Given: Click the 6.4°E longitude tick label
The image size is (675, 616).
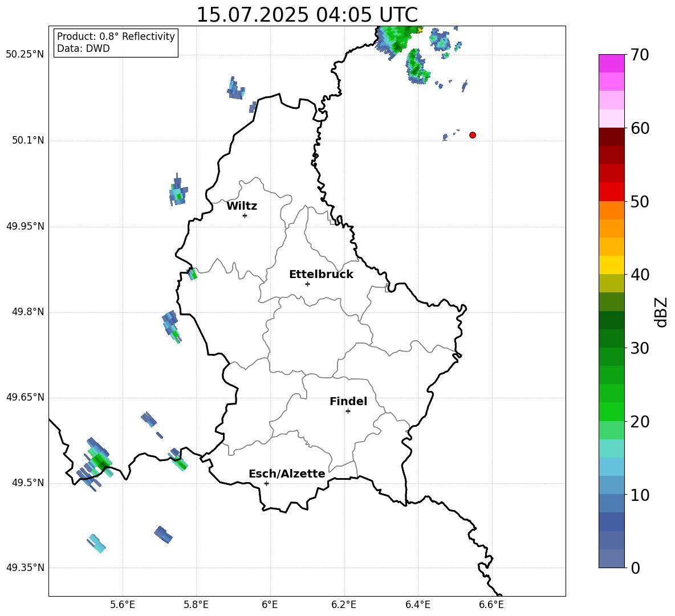Looking at the screenshot, I should [x=417, y=605].
